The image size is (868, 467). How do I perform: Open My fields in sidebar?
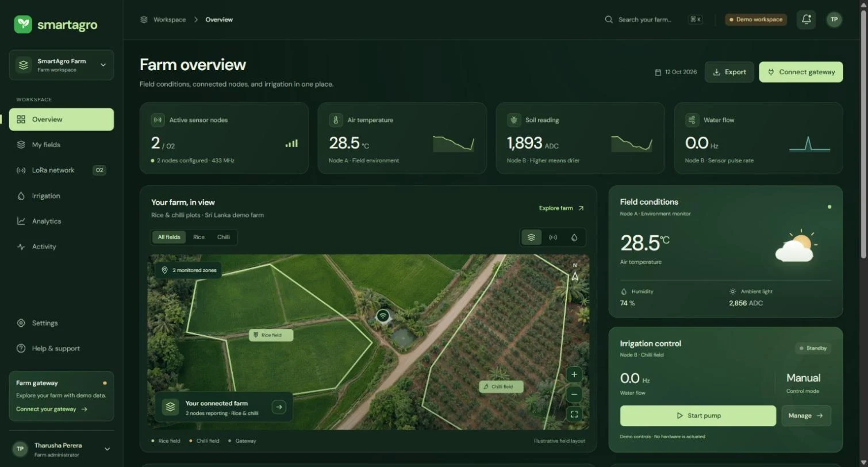(x=62, y=145)
